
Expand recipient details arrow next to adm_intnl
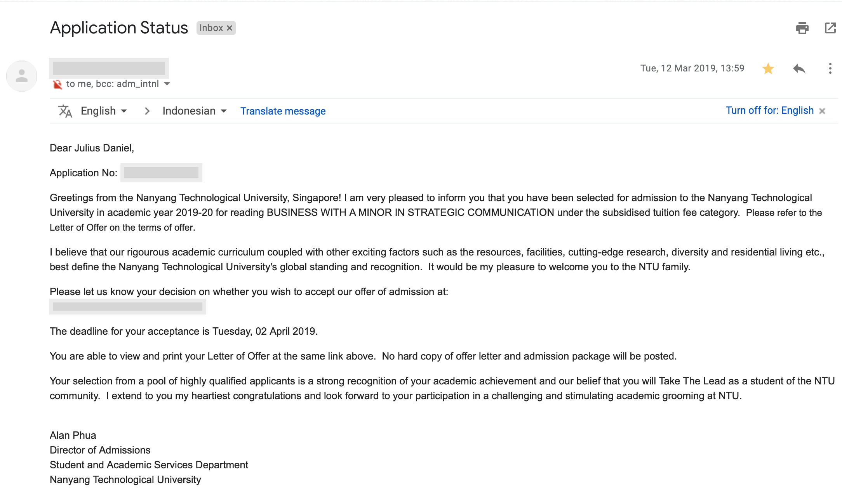click(x=167, y=84)
